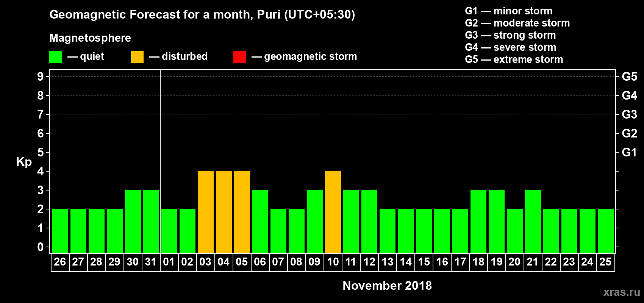
Task: Click the G3 right axis label
Action: click(x=630, y=114)
